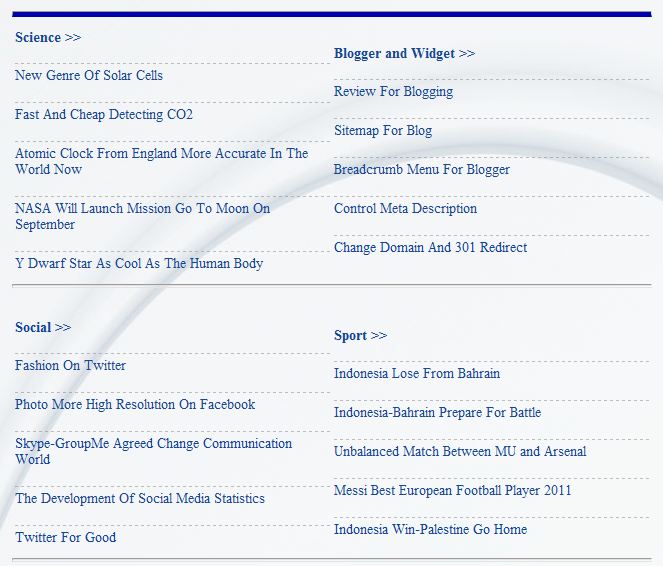Open the Blogger and Widget category heading
This screenshot has height=566, width=663.
(405, 53)
